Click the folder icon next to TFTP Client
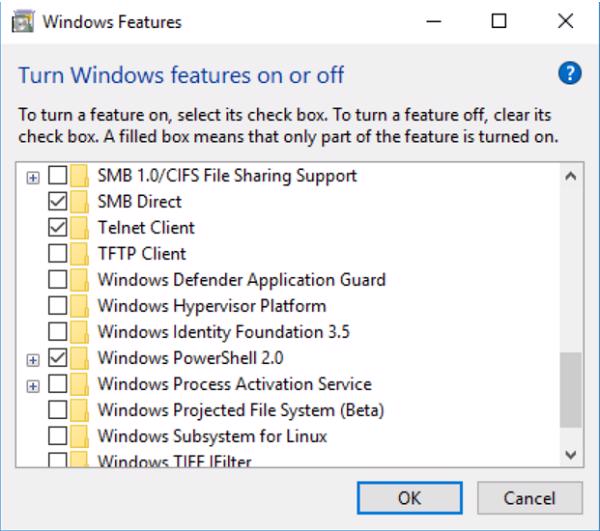 82,254
